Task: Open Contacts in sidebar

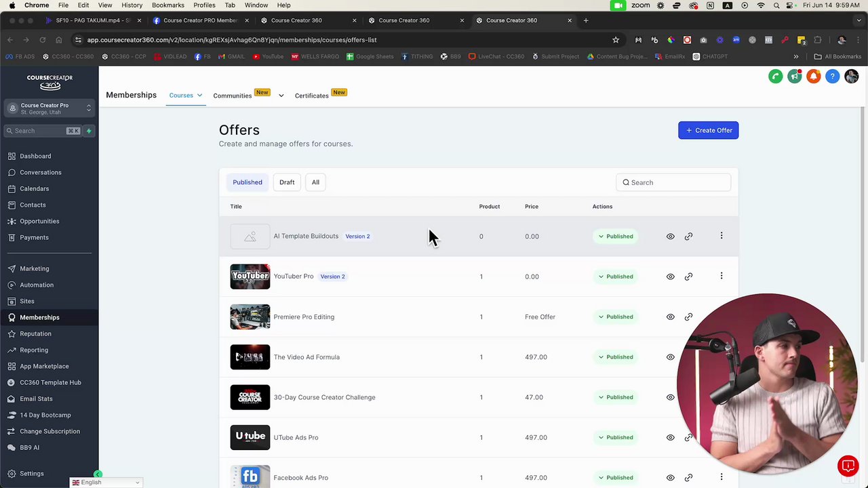Action: (33, 205)
